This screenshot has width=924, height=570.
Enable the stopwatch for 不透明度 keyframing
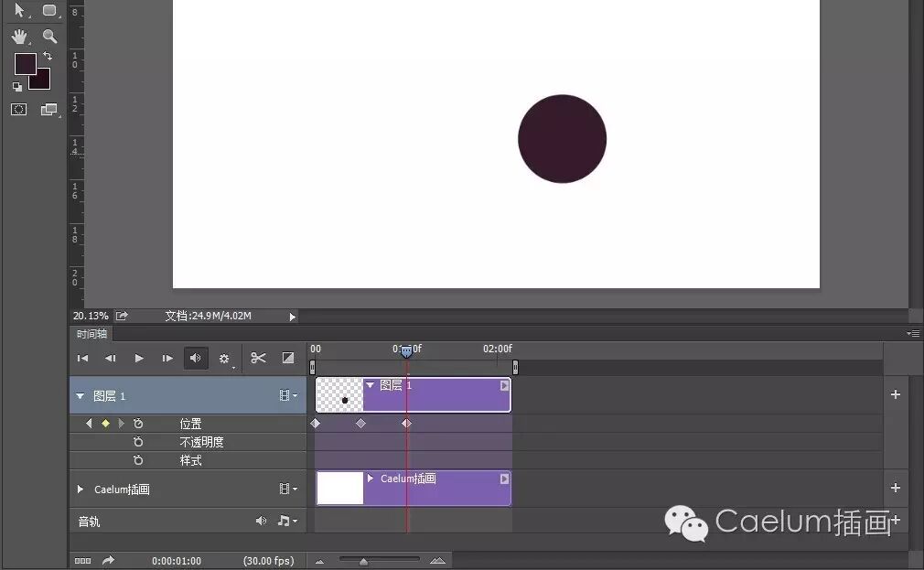[x=139, y=442]
